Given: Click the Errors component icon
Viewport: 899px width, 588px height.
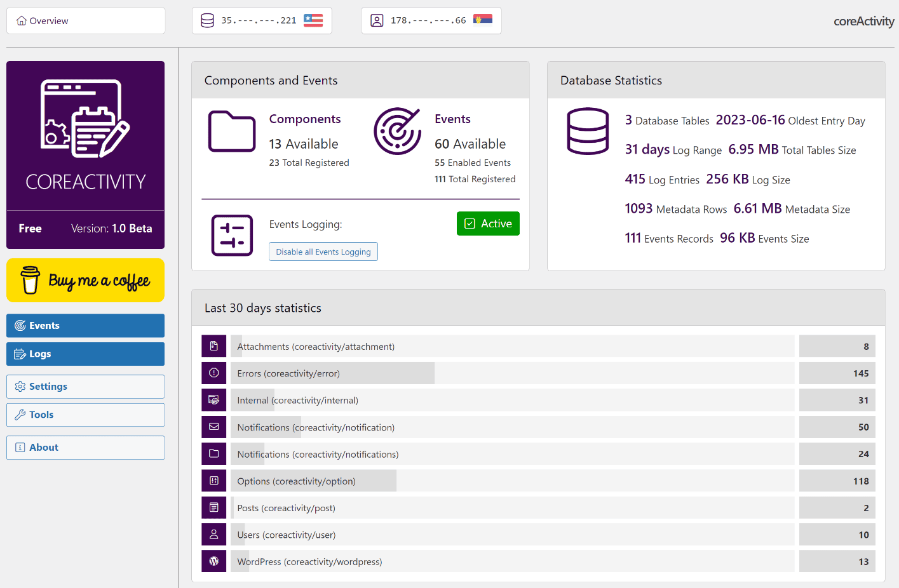Looking at the screenshot, I should click(214, 373).
